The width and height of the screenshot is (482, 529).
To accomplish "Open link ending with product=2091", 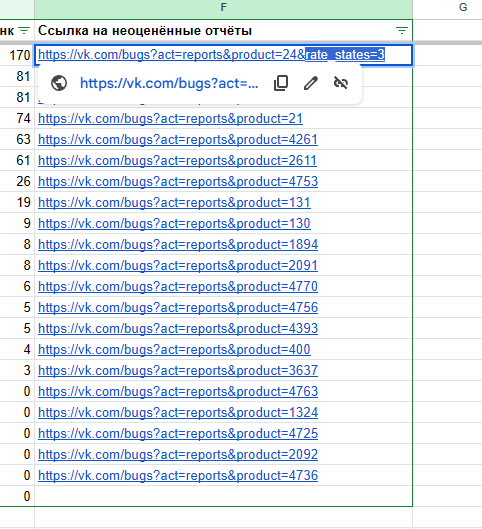I will pos(178,266).
